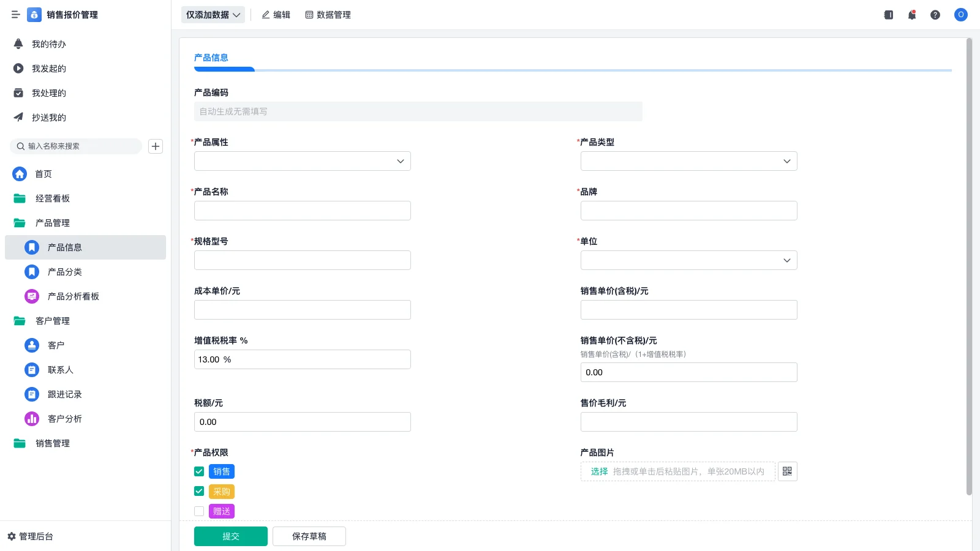Click the document panel icon in top bar
Image resolution: width=980 pixels, height=551 pixels.
coord(889,15)
